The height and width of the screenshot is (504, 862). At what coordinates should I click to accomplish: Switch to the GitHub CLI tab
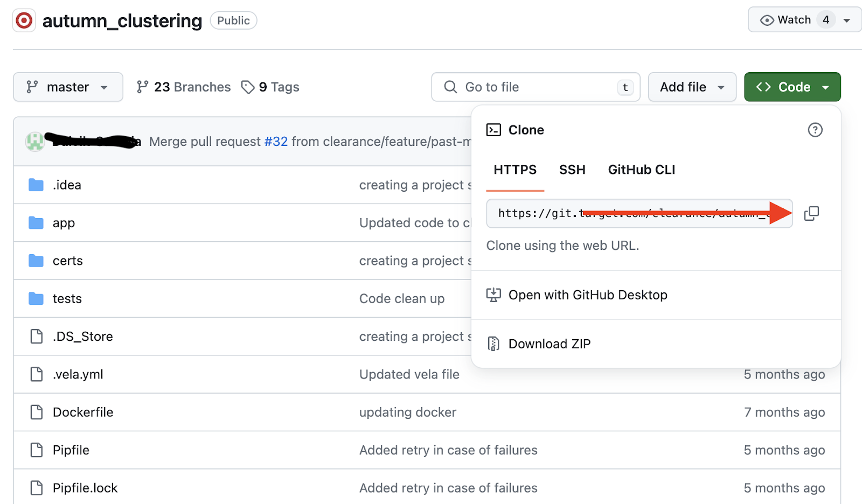tap(642, 170)
